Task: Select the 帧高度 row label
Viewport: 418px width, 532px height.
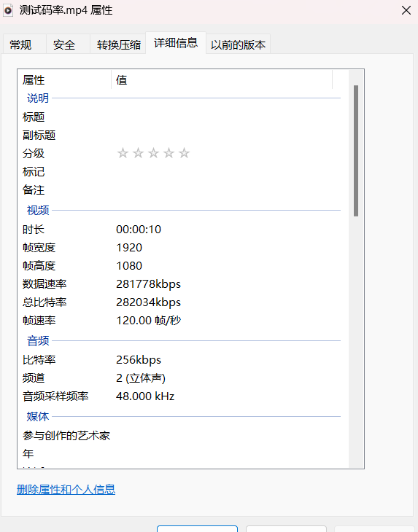Action: [x=39, y=266]
